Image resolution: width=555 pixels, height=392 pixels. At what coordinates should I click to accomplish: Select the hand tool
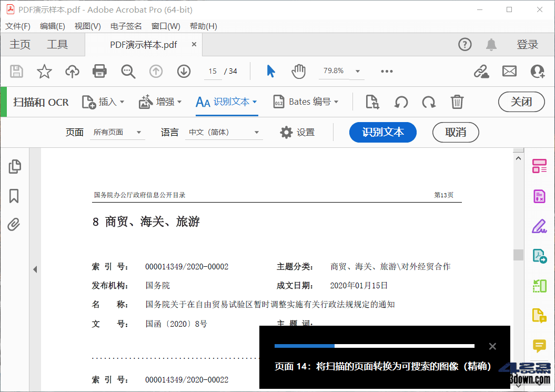coord(298,71)
